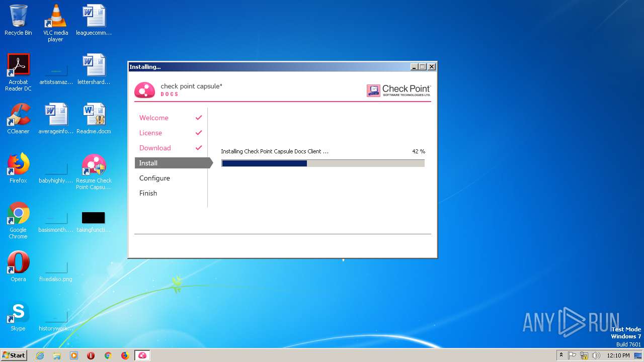
Task: Open the leaguecomm Word document icon
Action: (x=94, y=20)
